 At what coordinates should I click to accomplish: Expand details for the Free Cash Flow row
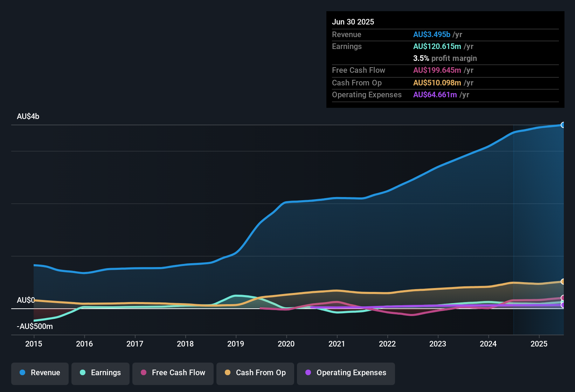359,70
